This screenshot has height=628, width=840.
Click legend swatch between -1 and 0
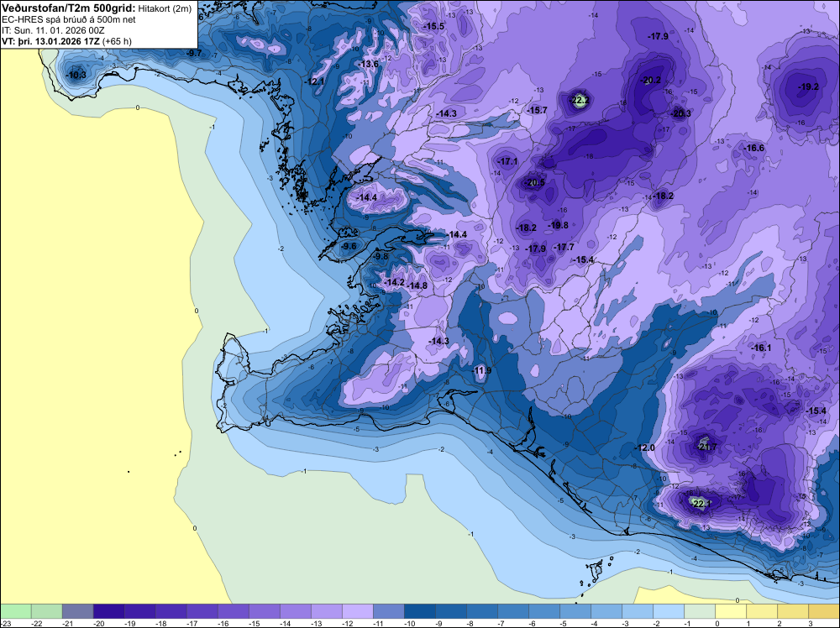tap(699, 611)
